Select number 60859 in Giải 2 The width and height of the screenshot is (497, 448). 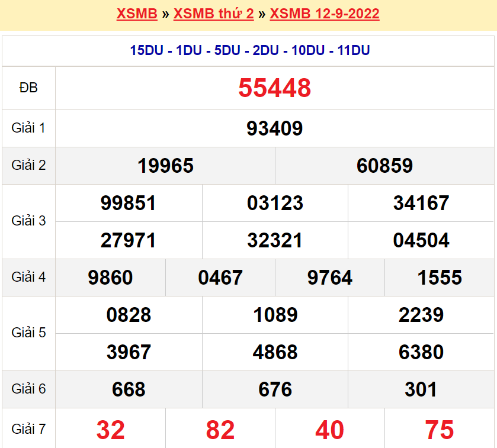(x=384, y=166)
